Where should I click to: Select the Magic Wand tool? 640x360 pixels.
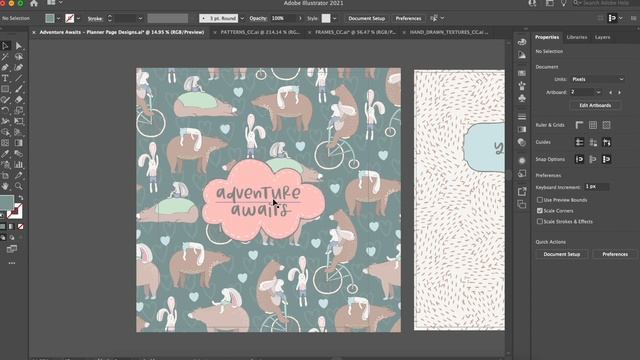(x=5, y=57)
